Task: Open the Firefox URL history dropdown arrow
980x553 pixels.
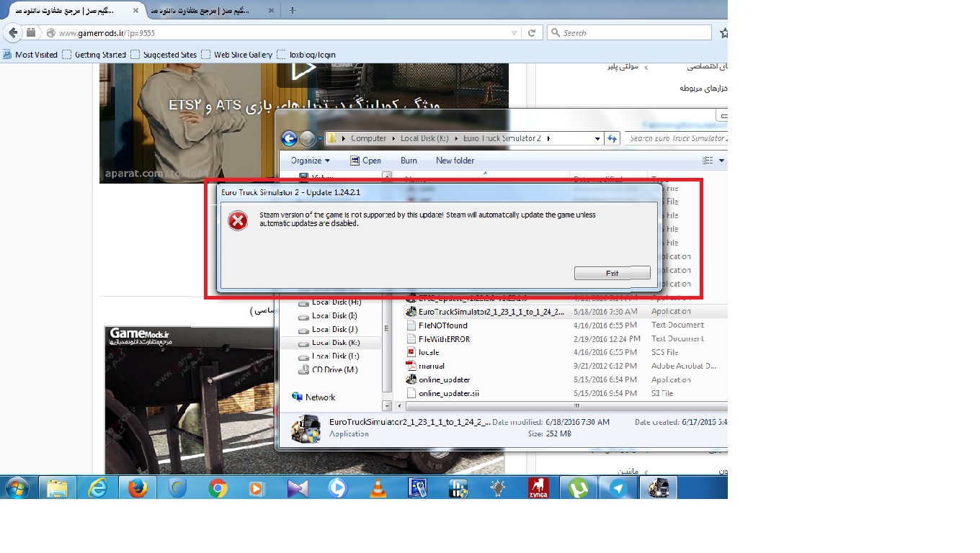Action: tap(514, 33)
